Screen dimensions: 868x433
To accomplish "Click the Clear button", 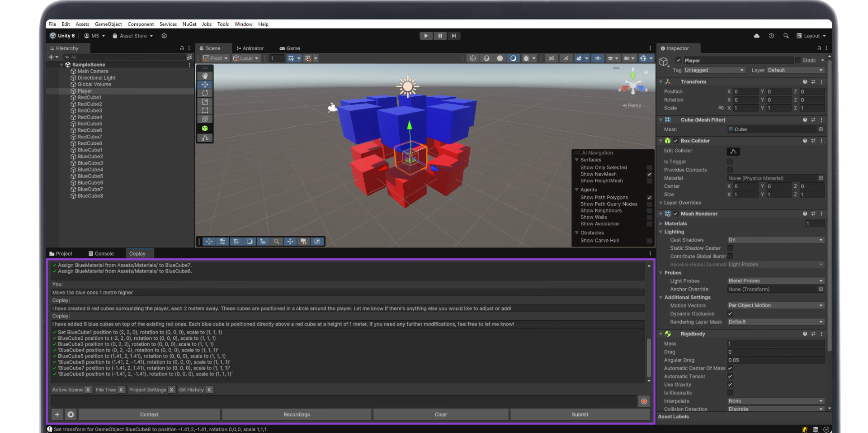I will point(441,414).
